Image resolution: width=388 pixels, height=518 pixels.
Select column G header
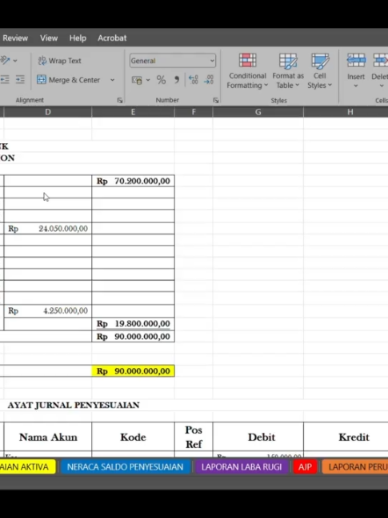tap(258, 112)
